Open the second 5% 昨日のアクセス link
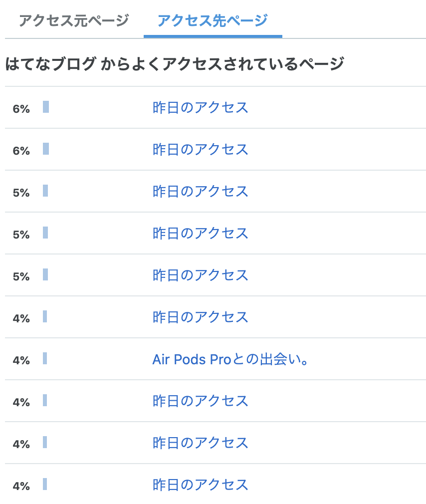The image size is (426, 504). 200,234
